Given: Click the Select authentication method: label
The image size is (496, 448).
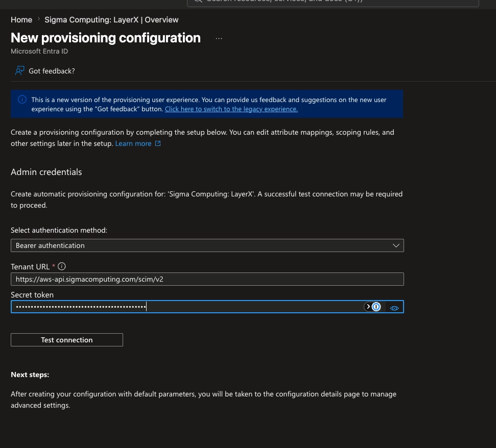Looking at the screenshot, I should click(59, 230).
